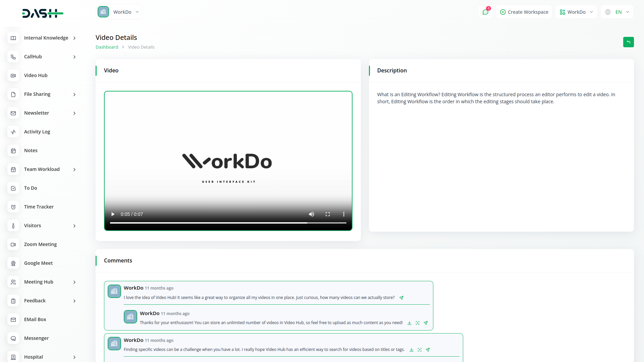Click the first comment WorkDo avatar
The image size is (644, 362).
tap(114, 291)
